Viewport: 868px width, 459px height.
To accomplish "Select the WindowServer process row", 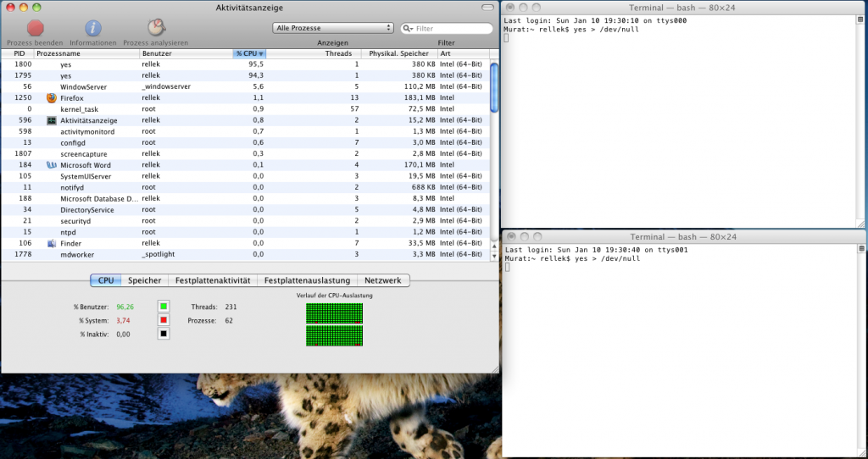I will tap(245, 87).
